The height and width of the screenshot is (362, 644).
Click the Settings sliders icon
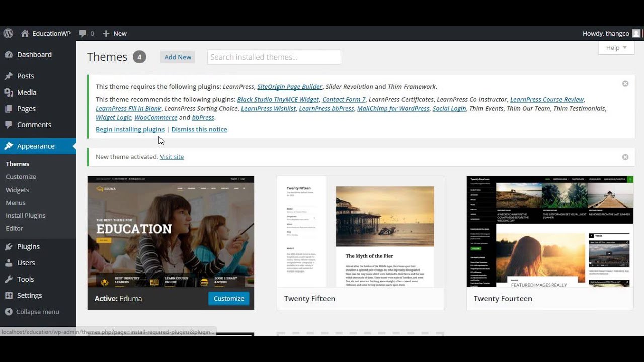pos(9,295)
